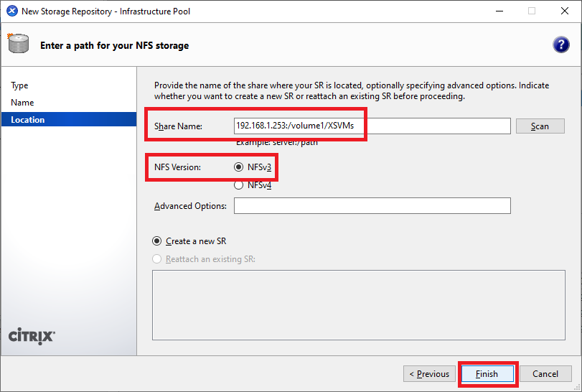Close the New Storage Repository window
This screenshot has width=582, height=392.
(x=565, y=11)
